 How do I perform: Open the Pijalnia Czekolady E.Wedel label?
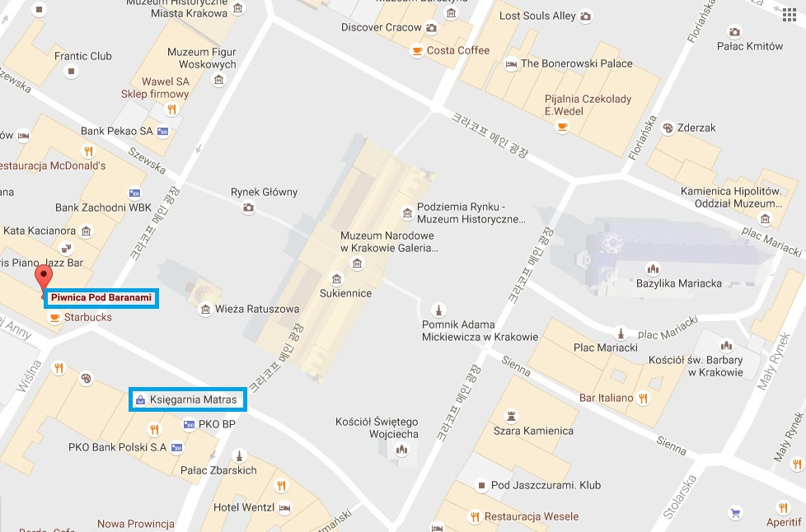pyautogui.click(x=588, y=105)
